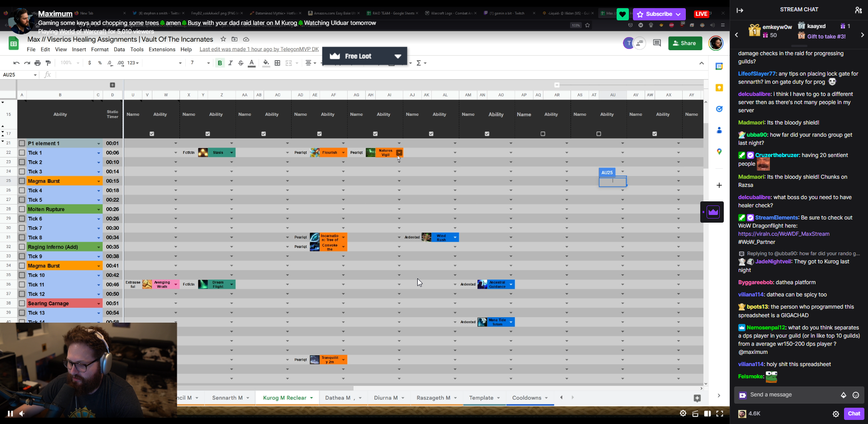Expand the collapsed column group plus button
This screenshot has height=424, width=868.
[113, 85]
